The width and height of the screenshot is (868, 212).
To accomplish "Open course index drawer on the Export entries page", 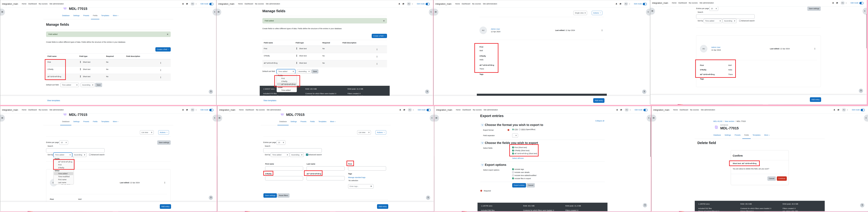I will tap(436, 118).
